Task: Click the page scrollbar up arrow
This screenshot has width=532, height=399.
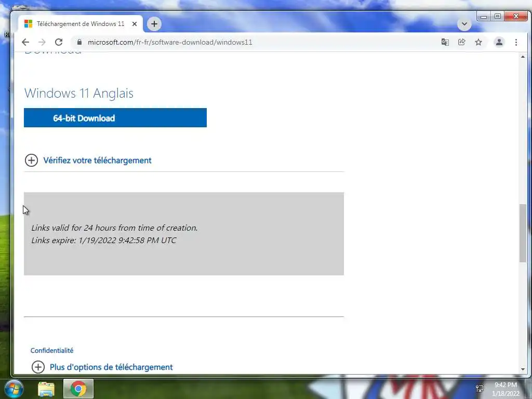Action: pyautogui.click(x=523, y=57)
